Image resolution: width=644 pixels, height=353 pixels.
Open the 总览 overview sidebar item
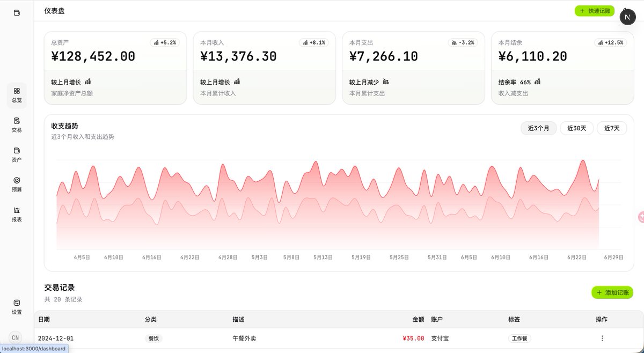pyautogui.click(x=17, y=95)
